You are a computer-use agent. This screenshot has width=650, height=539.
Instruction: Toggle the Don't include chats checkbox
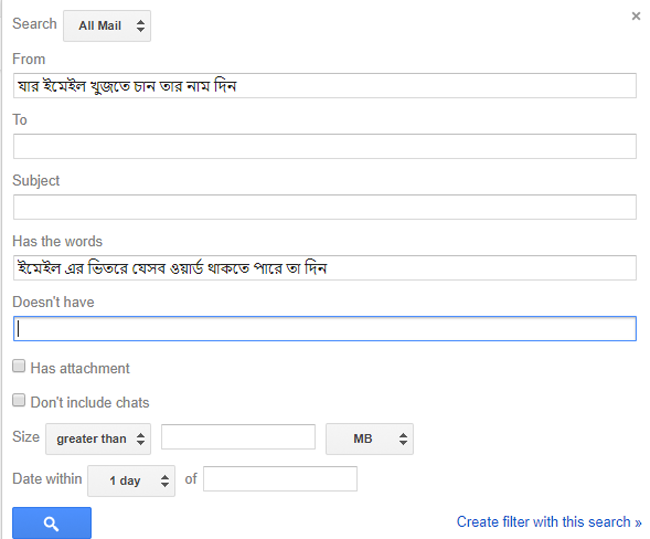[x=19, y=402]
